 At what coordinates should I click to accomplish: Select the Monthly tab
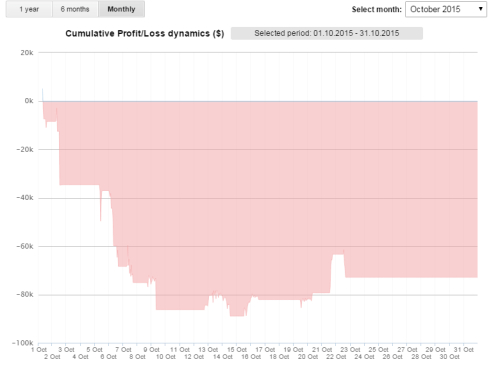pyautogui.click(x=121, y=9)
